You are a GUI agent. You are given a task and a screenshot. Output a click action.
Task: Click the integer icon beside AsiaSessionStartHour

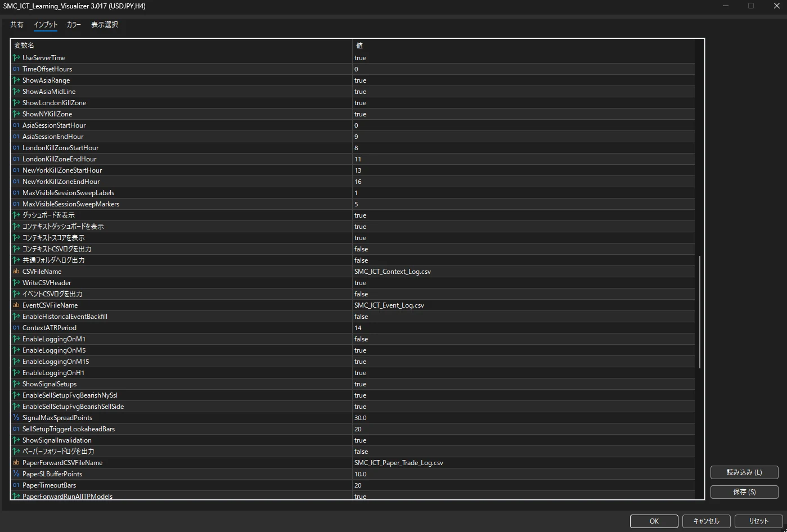click(16, 125)
